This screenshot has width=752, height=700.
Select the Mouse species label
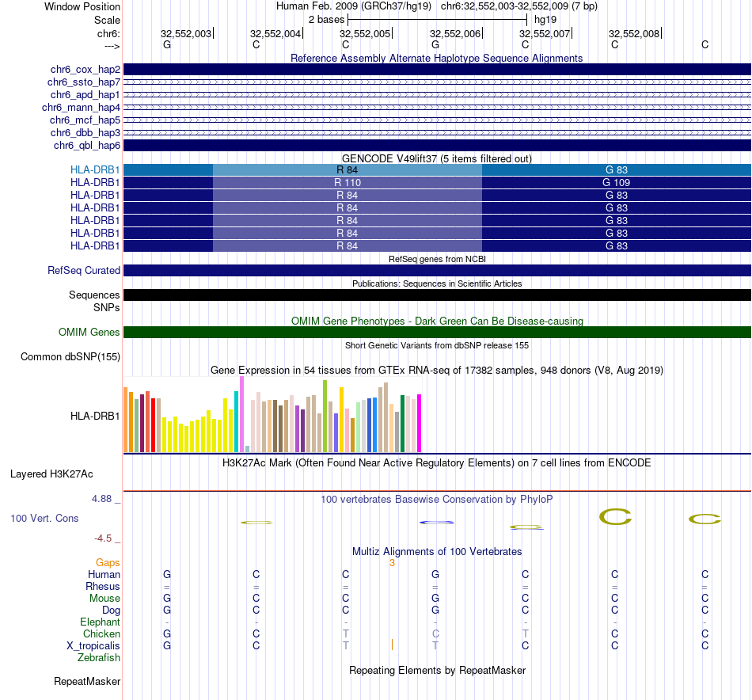click(104, 599)
